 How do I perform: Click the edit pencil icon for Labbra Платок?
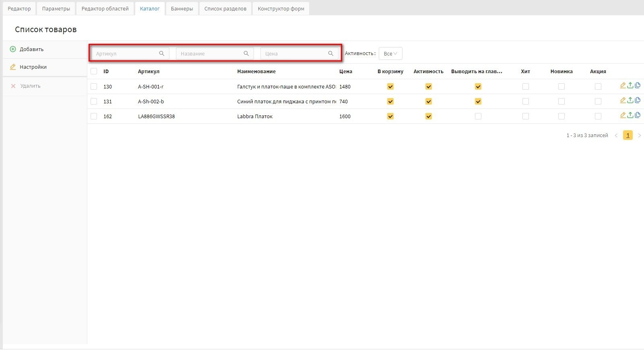click(623, 115)
